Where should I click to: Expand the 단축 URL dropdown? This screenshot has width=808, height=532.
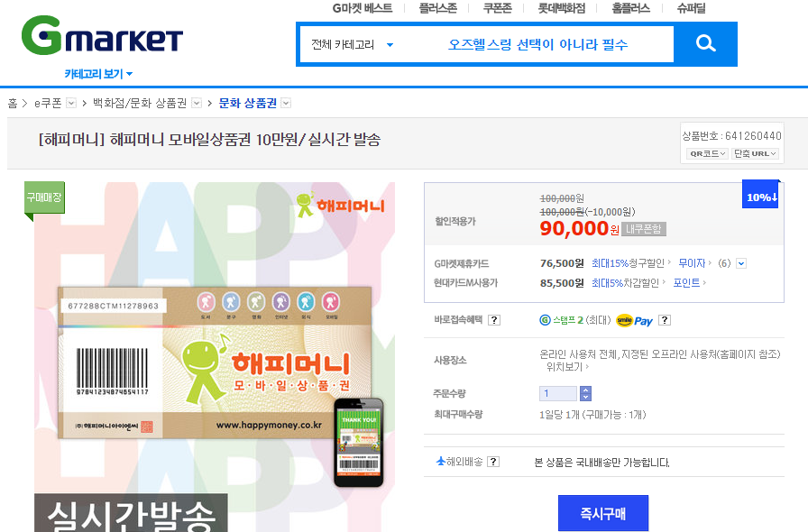tap(755, 153)
